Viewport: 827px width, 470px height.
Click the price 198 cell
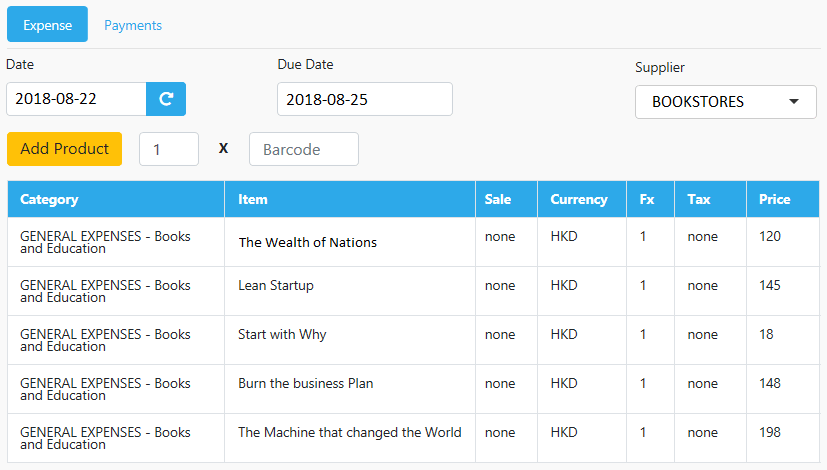pyautogui.click(x=783, y=438)
